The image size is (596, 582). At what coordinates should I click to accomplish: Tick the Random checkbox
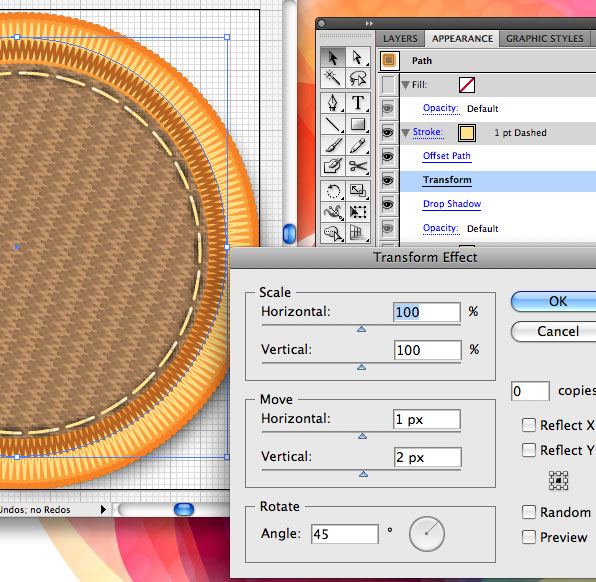point(529,512)
